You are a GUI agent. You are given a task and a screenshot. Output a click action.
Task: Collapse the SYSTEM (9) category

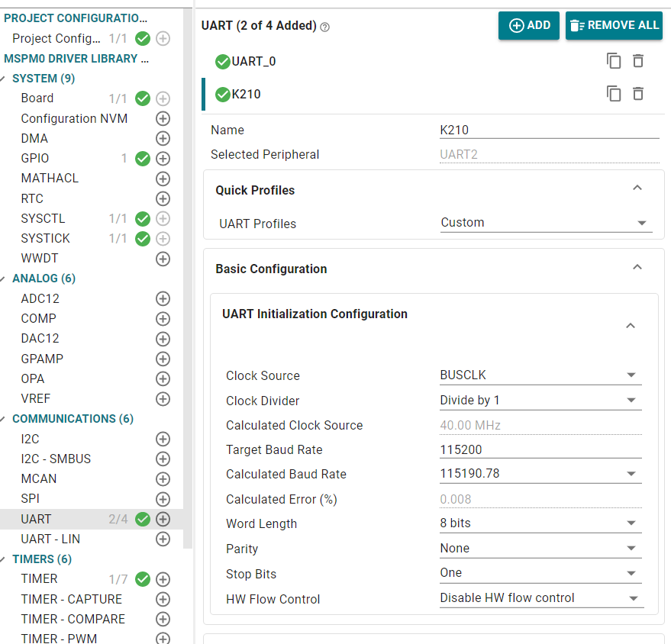(x=2, y=79)
